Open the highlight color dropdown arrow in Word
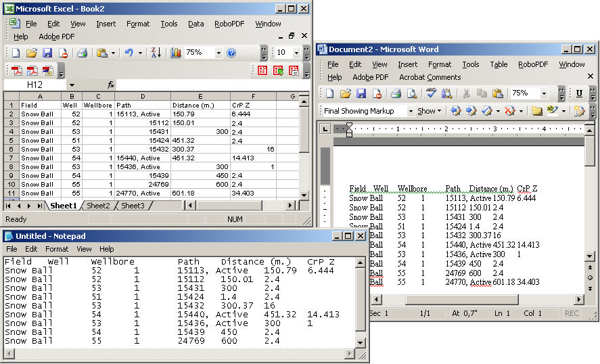This screenshot has width=600, height=364. (563, 112)
